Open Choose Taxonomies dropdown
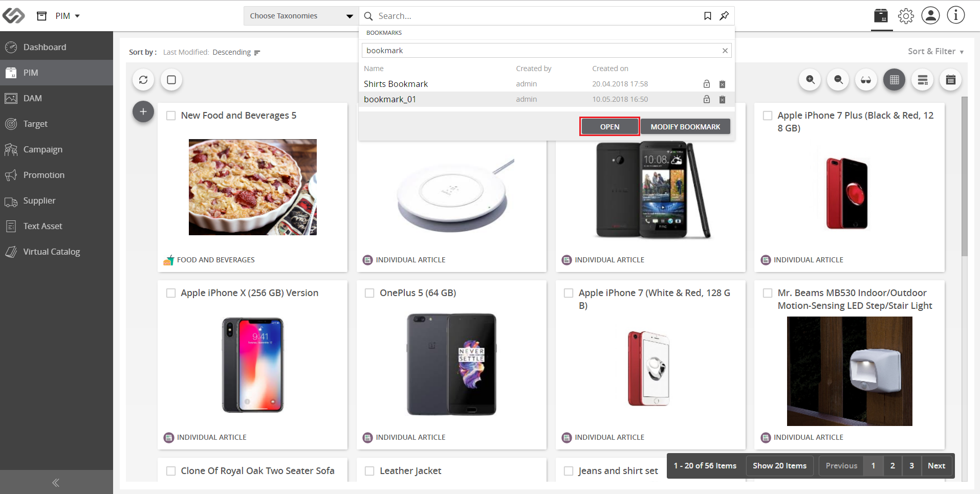This screenshot has width=980, height=494. pos(301,16)
